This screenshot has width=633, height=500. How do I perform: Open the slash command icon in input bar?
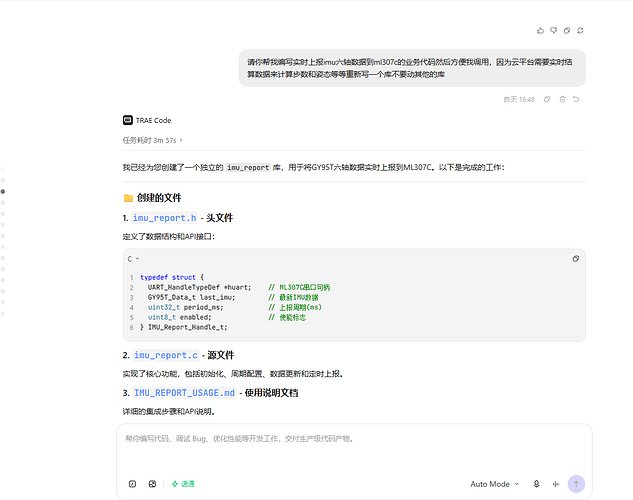(x=132, y=484)
